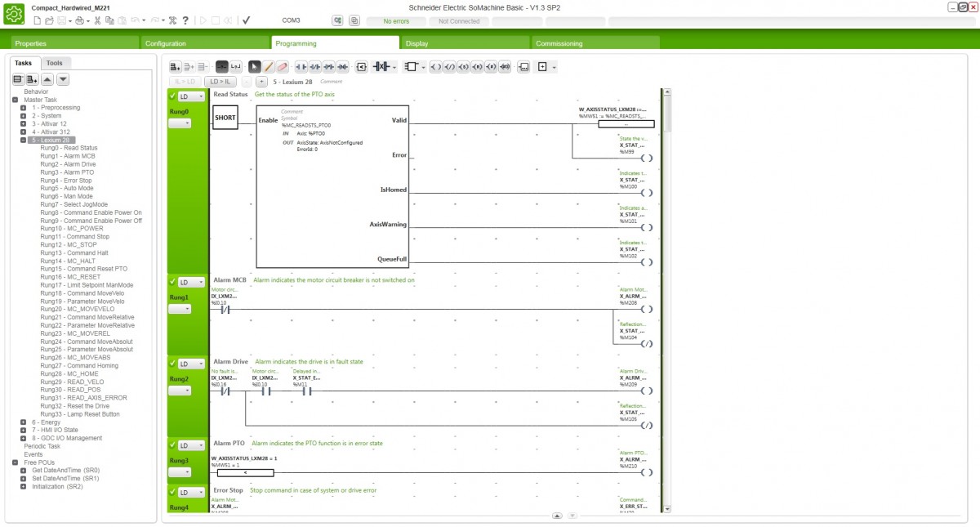This screenshot has width=980, height=527.
Task: Insert a normally open contact
Action: (301, 67)
